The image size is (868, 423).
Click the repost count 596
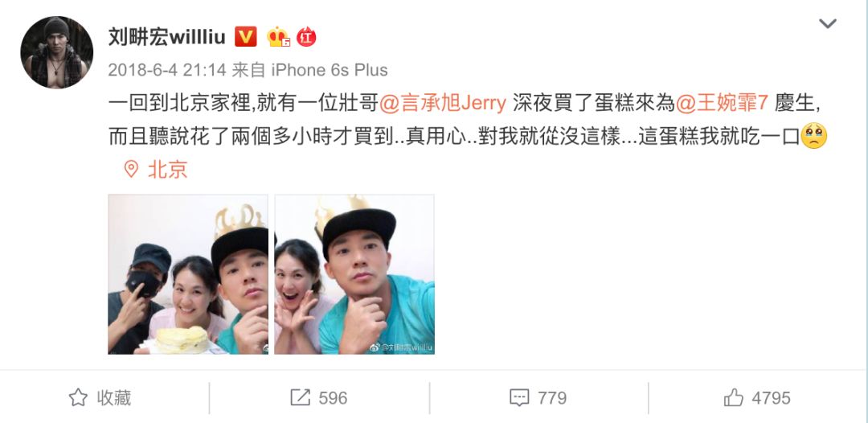[333, 398]
